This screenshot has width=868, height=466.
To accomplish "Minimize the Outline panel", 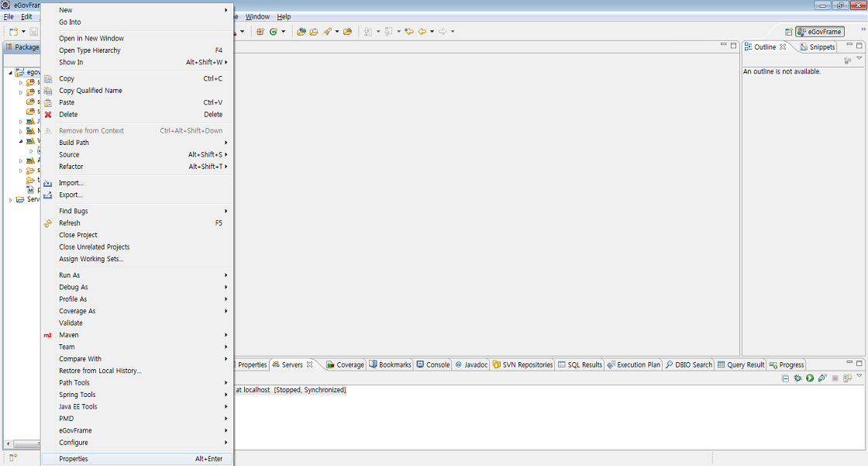I will pyautogui.click(x=848, y=47).
